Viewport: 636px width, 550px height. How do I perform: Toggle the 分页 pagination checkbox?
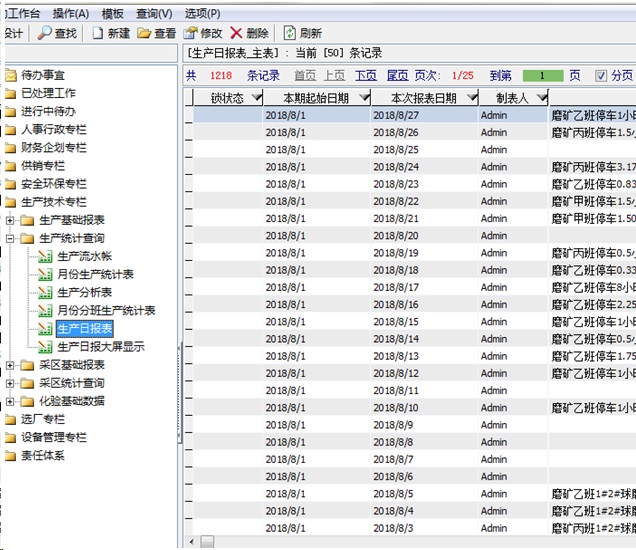coord(601,76)
